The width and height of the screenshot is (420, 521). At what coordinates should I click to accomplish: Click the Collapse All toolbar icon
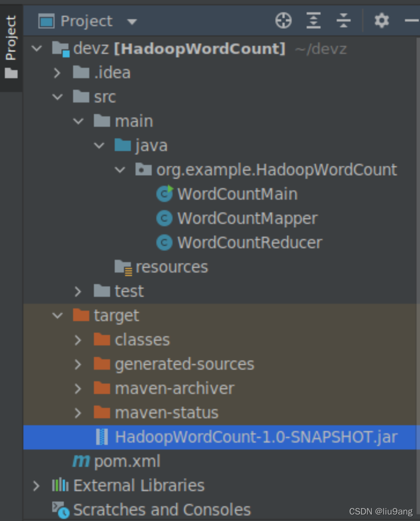[x=344, y=21]
